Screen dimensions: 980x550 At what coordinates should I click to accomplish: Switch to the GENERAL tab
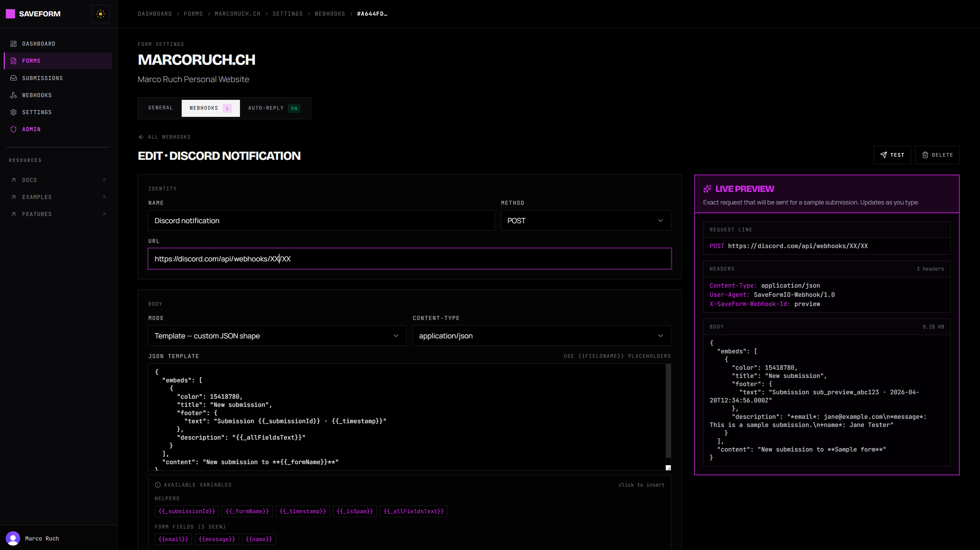pos(161,108)
